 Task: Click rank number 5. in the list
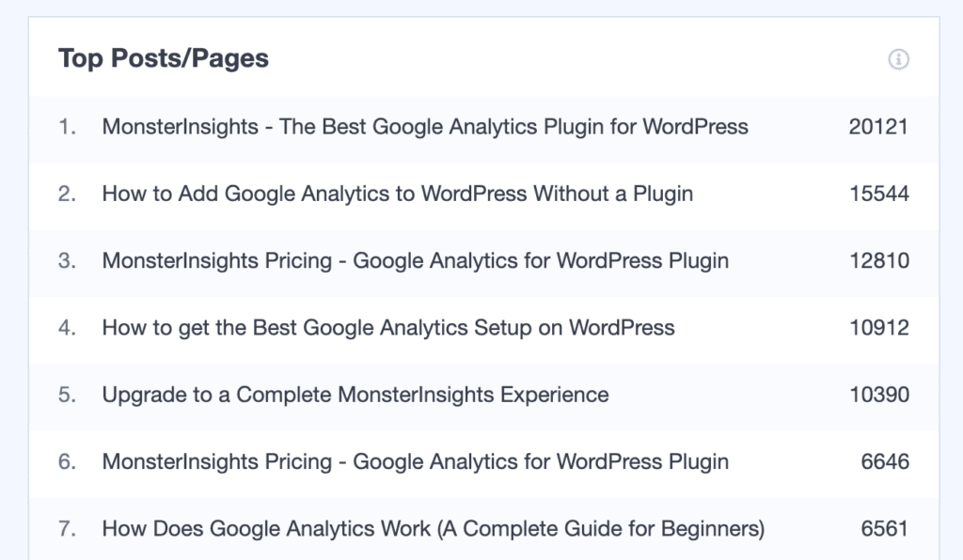pyautogui.click(x=67, y=395)
